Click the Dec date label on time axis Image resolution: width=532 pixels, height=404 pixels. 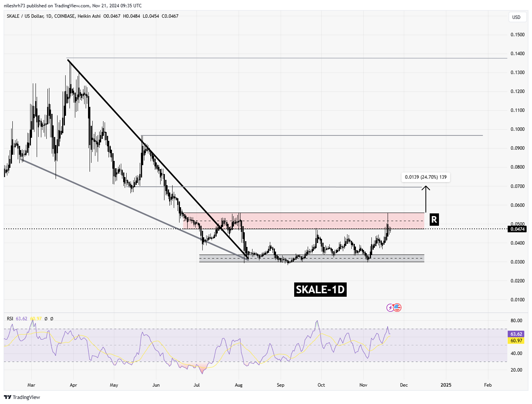click(x=404, y=385)
